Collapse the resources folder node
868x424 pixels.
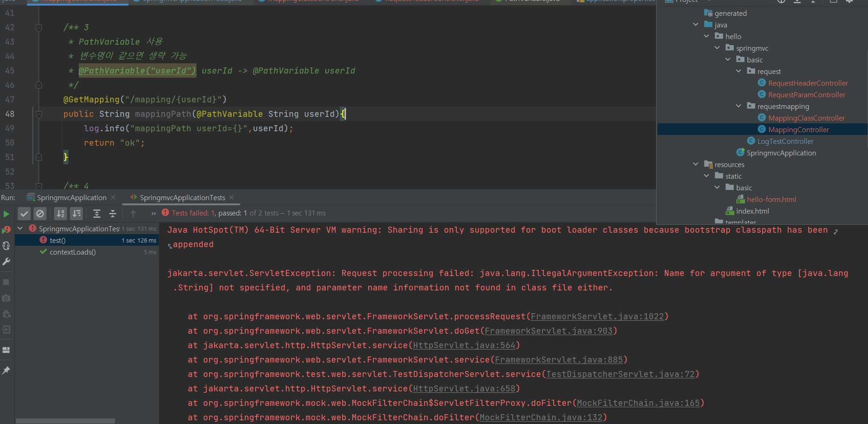point(696,164)
